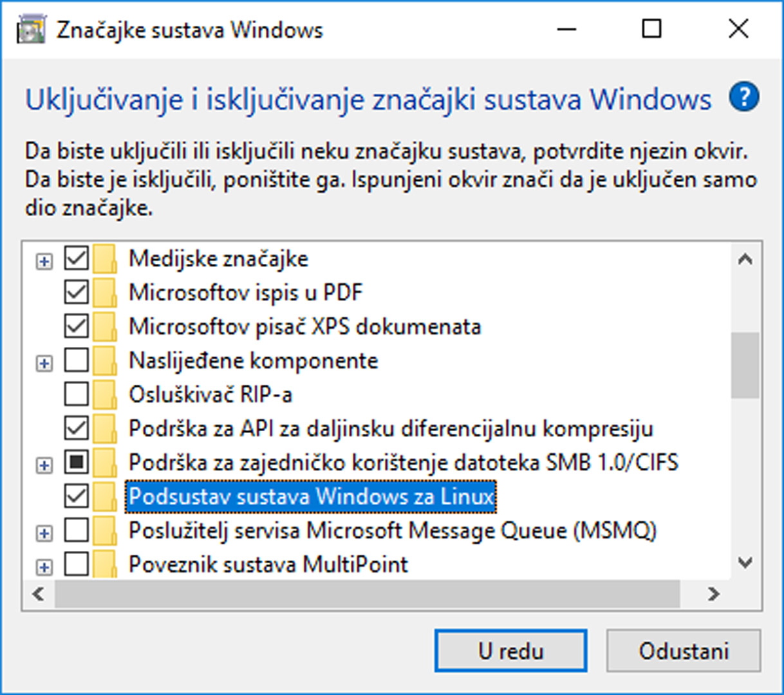
Task: Toggle Microsoftov ispis u PDF checkbox
Action: 77,293
